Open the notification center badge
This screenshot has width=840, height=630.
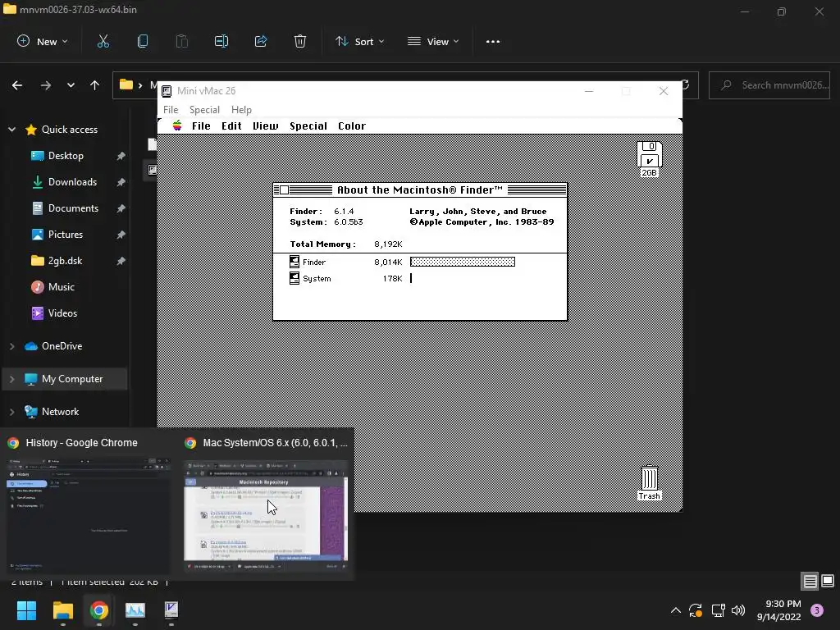point(817,610)
